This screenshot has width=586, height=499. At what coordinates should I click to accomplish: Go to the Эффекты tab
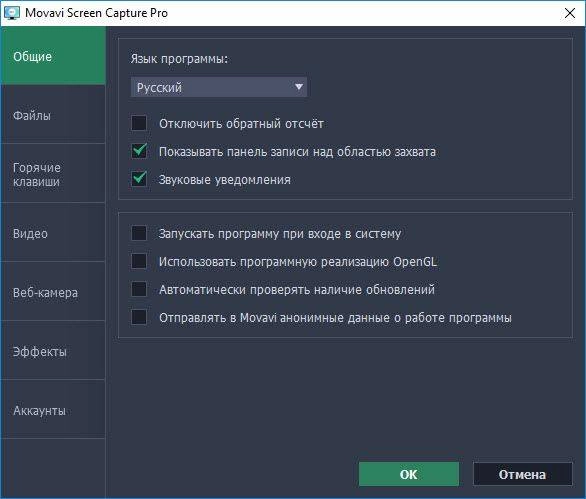coord(53,351)
